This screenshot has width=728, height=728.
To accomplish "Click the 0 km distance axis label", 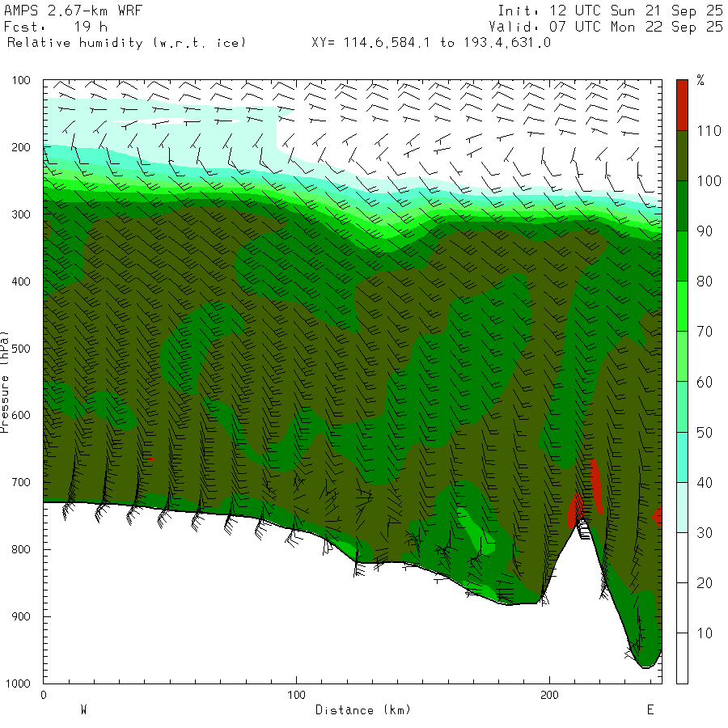I will pyautogui.click(x=44, y=695).
